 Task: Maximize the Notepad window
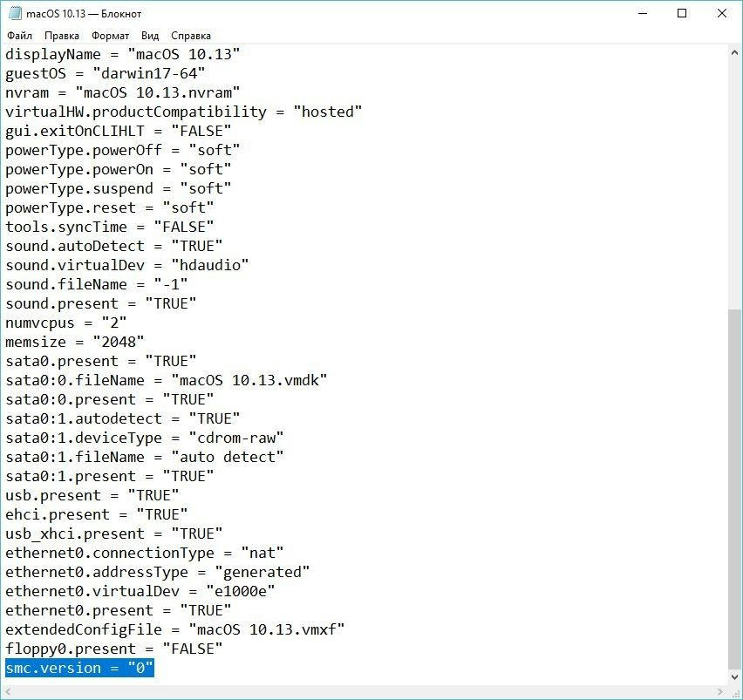[682, 14]
